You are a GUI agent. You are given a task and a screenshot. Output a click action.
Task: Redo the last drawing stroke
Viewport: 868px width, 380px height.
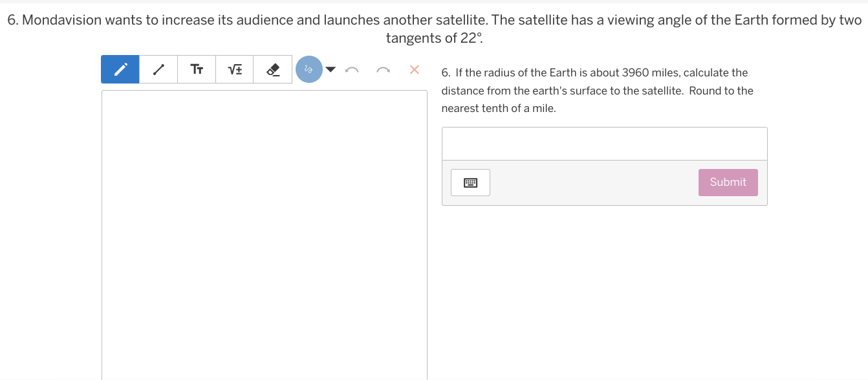383,69
